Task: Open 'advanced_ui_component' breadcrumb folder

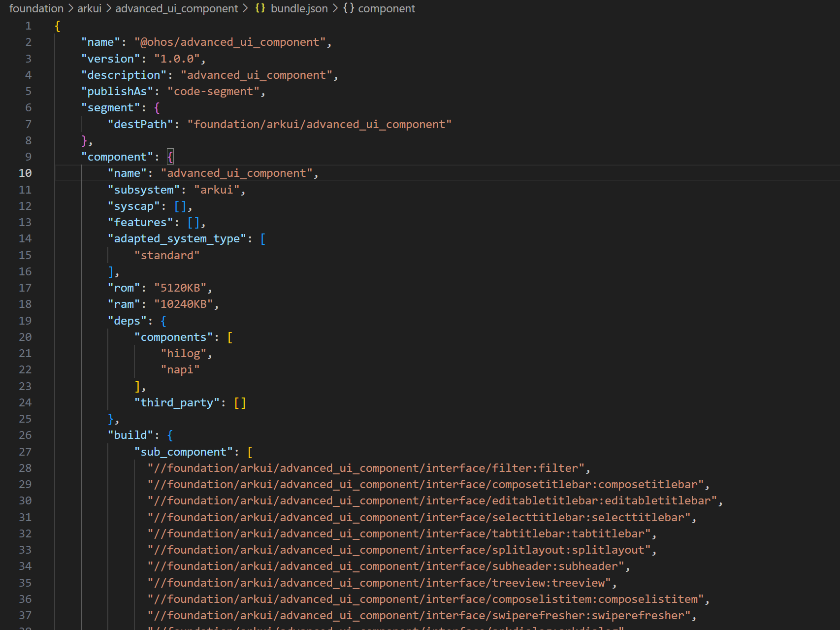Action: [176, 8]
